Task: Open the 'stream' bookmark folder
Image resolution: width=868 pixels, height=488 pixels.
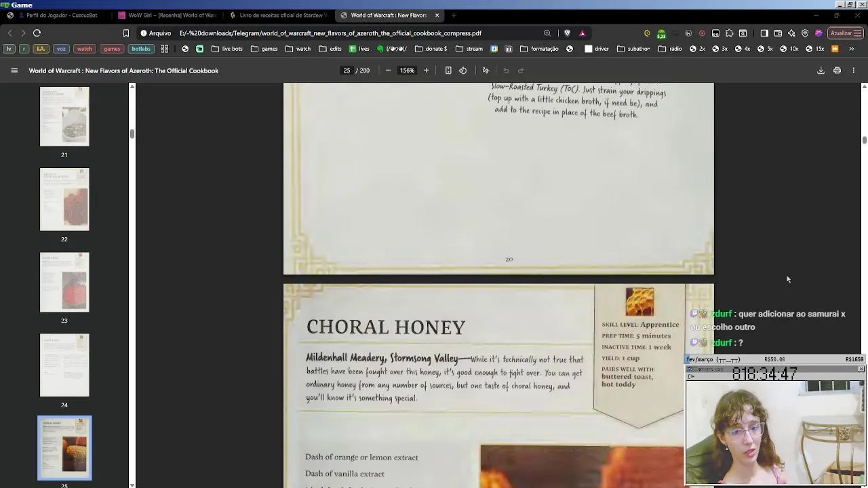Action: pos(469,49)
